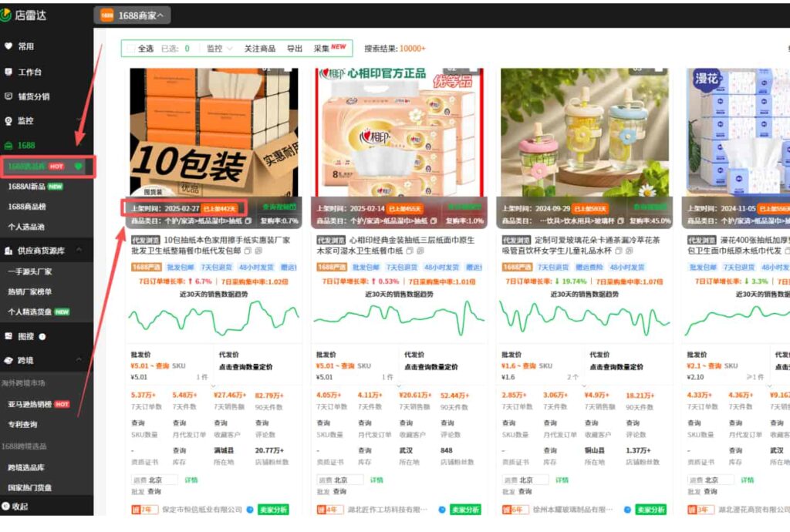The height and width of the screenshot is (532, 790).
Task: Click blue badge beside 湖北匠作工坊科技
Action: coord(442,510)
